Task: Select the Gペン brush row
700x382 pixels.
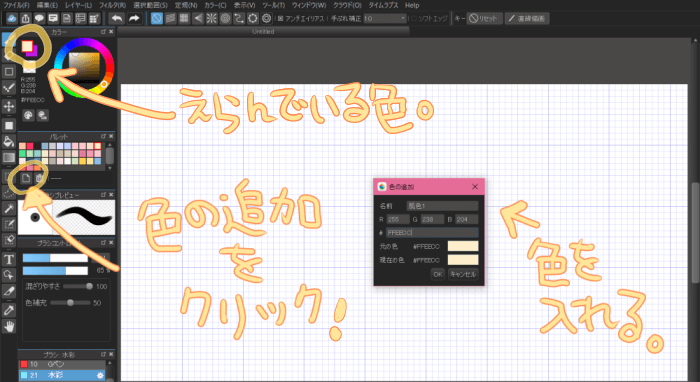Action: click(62, 365)
